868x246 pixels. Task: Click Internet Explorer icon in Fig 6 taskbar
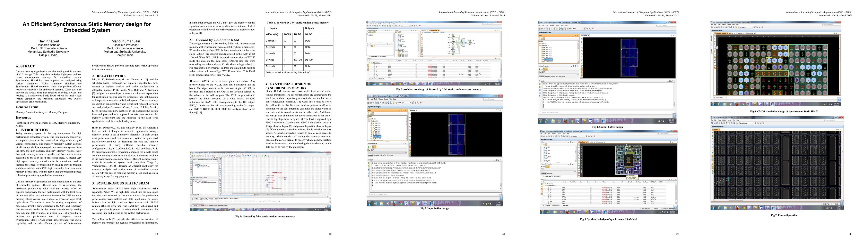pos(719,104)
